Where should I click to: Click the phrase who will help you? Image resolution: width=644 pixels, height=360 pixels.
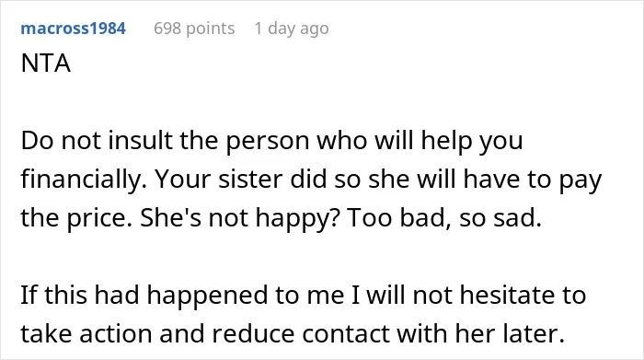point(420,141)
